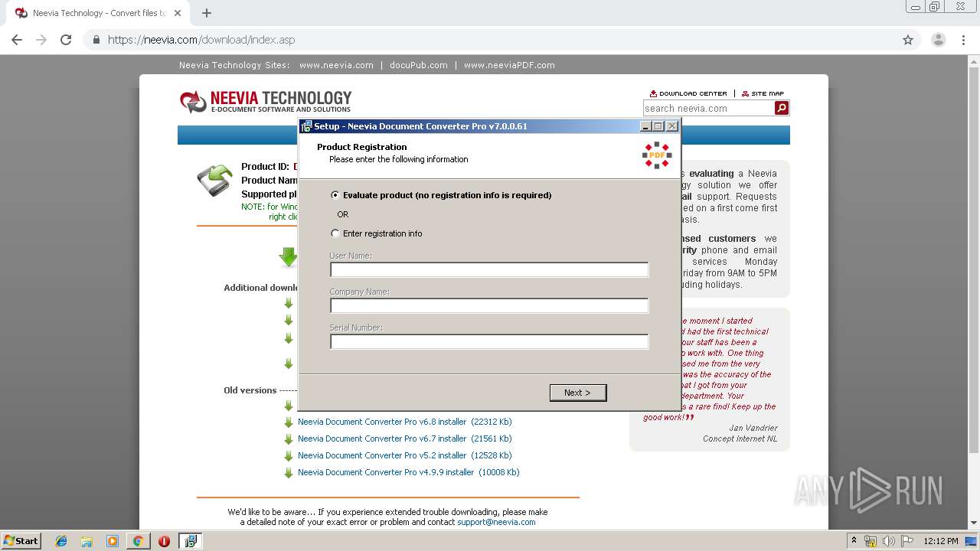This screenshot has width=980, height=551.
Task: Download Document Converter Pro v5.2 installer
Action: [x=404, y=455]
